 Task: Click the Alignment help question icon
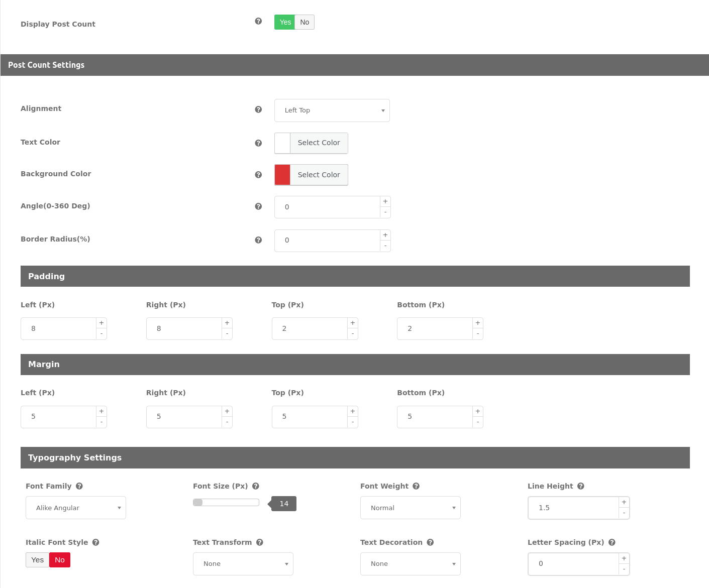click(x=258, y=109)
